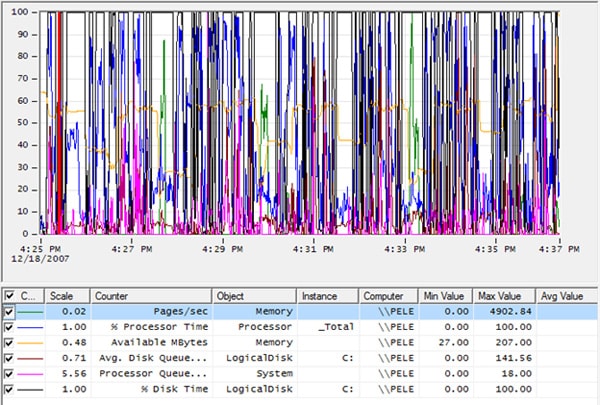Image resolution: width=600 pixels, height=405 pixels.
Task: Click the 4:31 PM time axis label
Action: pyautogui.click(x=313, y=249)
